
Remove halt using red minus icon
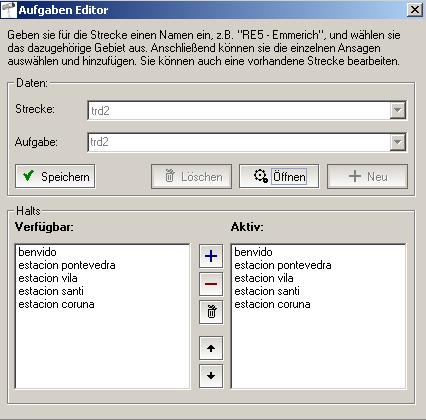(211, 284)
